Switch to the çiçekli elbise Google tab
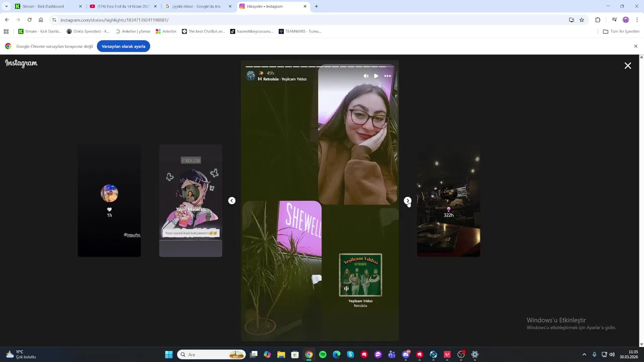 (198, 7)
